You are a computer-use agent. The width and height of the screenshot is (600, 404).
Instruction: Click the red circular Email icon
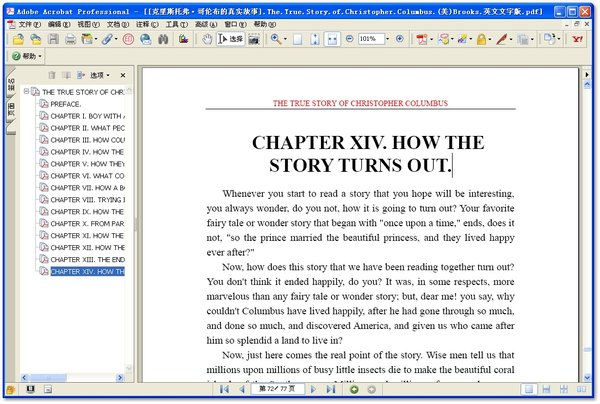coord(128,39)
